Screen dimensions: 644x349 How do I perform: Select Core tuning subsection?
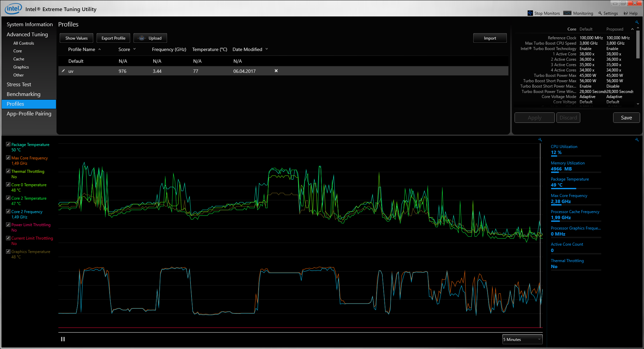[x=17, y=51]
